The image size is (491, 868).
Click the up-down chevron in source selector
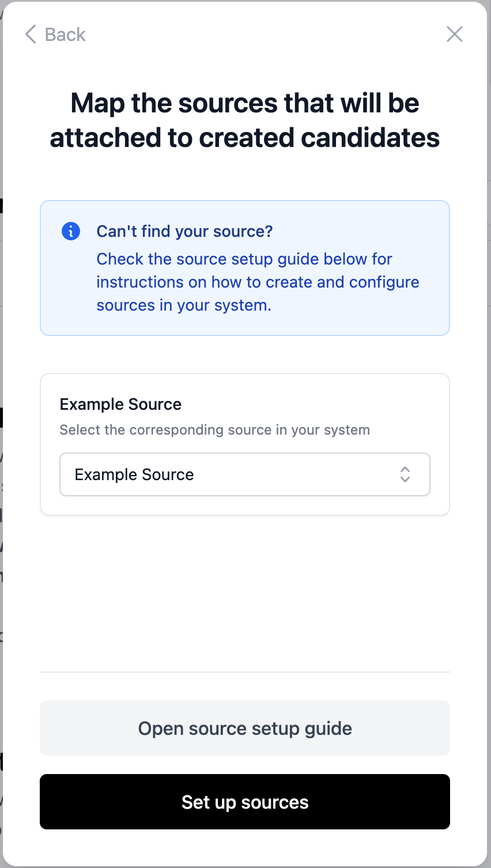[x=405, y=474]
